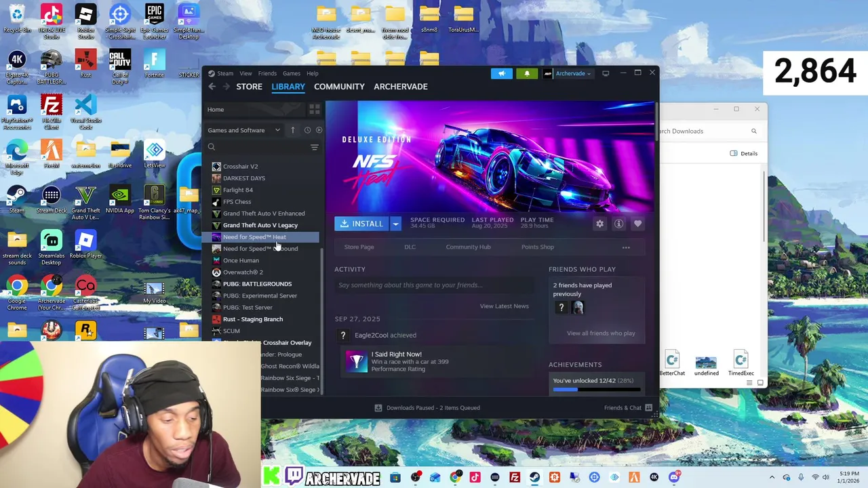Open the three-dots more links menu
Viewport: 868px width, 488px height.
coord(626,247)
